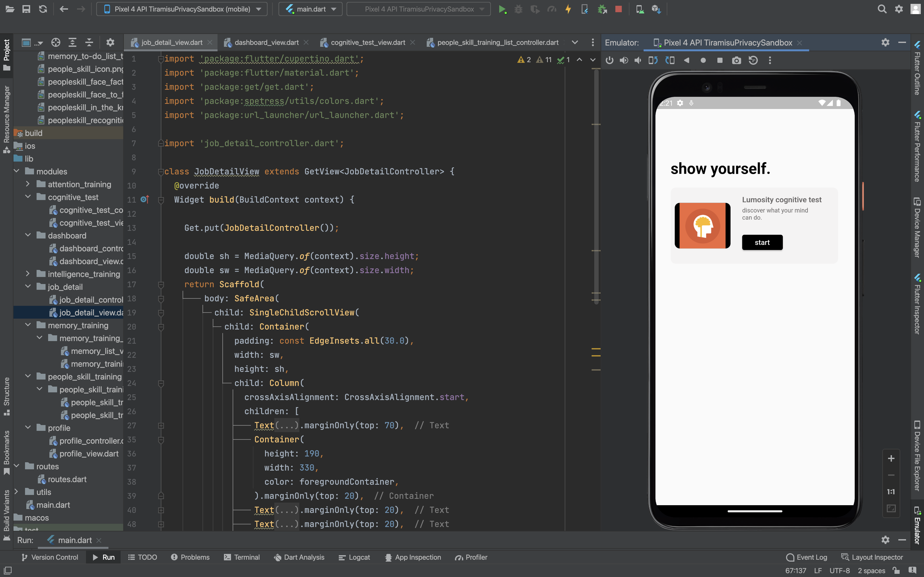Click the zoom in plus button
The image size is (924, 577).
(891, 458)
